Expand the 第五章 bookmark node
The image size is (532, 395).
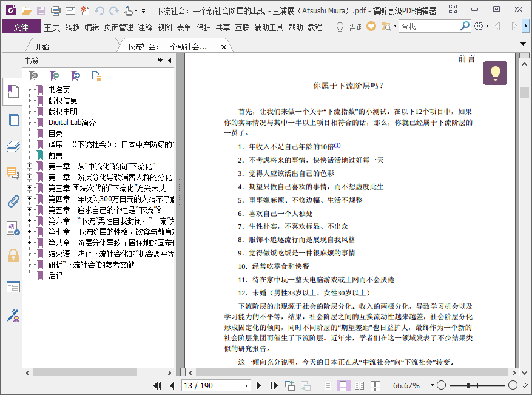(29, 210)
